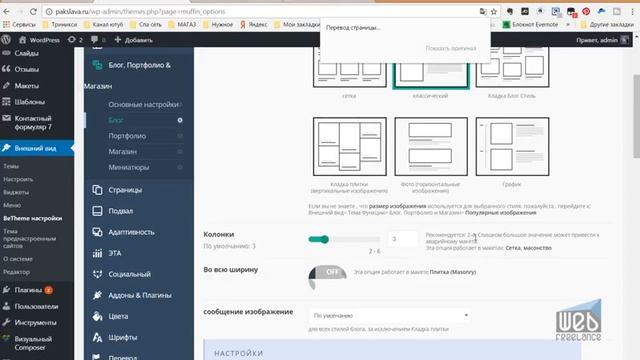The width and height of the screenshot is (640, 360).
Task: Open the translate page icon in address bar
Action: [483, 11]
